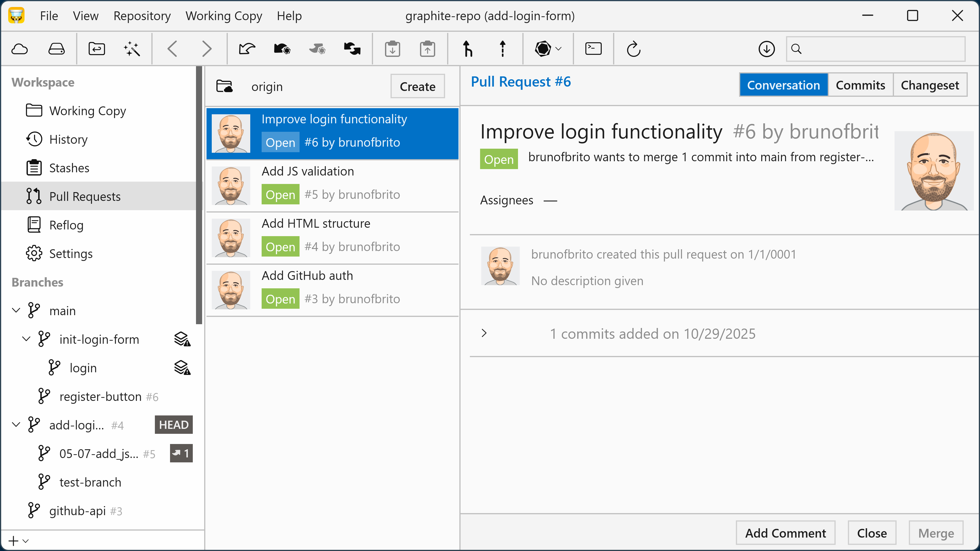
Task: Click the sync swap-arrows toolbar icon
Action: pos(352,49)
